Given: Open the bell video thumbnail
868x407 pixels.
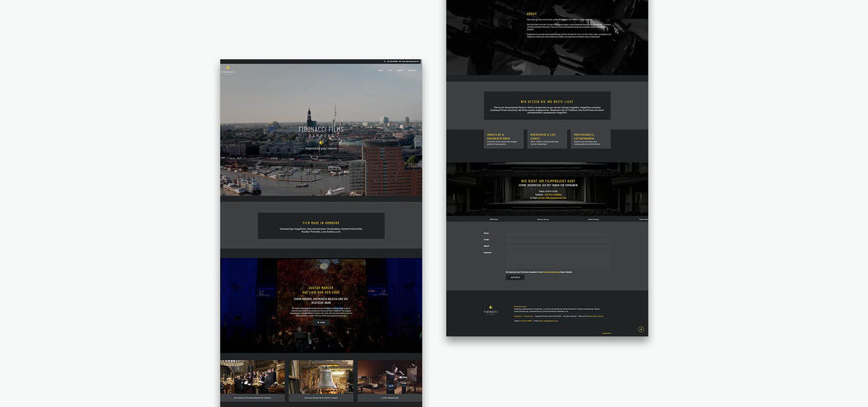Looking at the screenshot, I should tap(321, 376).
